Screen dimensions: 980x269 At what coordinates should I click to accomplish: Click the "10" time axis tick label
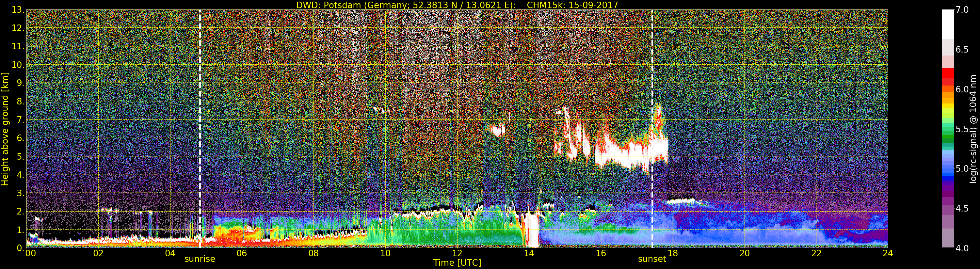385,253
